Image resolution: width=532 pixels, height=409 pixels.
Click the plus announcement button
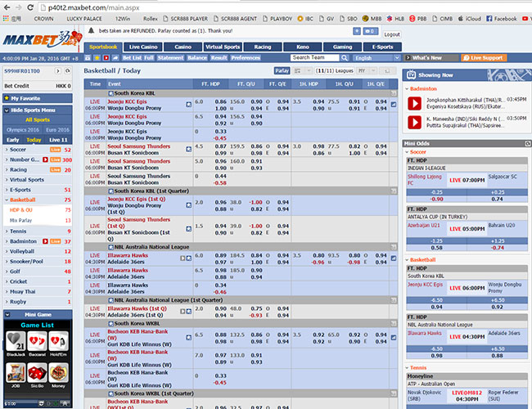357,31
